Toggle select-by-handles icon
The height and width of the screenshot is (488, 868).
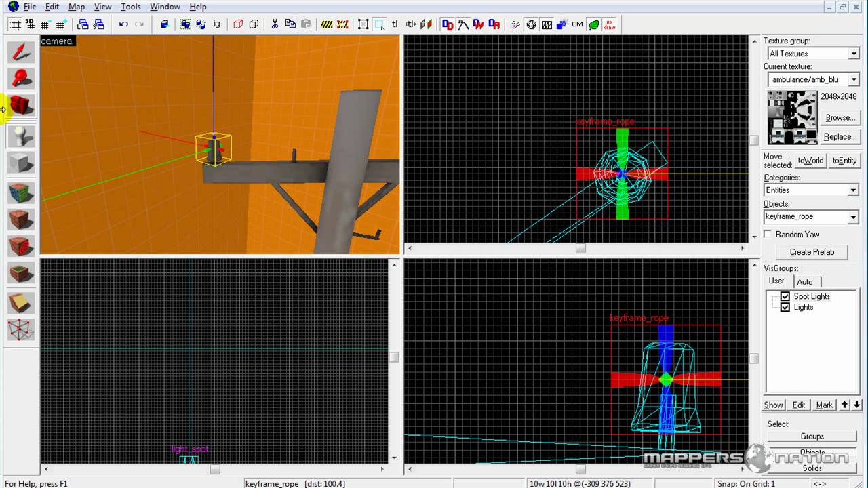[363, 24]
